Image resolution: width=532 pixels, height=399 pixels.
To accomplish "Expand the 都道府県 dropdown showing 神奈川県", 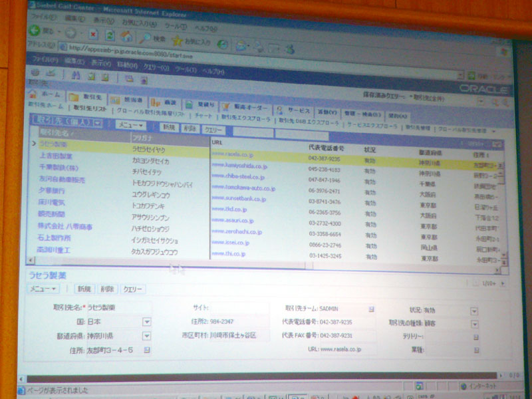I will coord(146,336).
